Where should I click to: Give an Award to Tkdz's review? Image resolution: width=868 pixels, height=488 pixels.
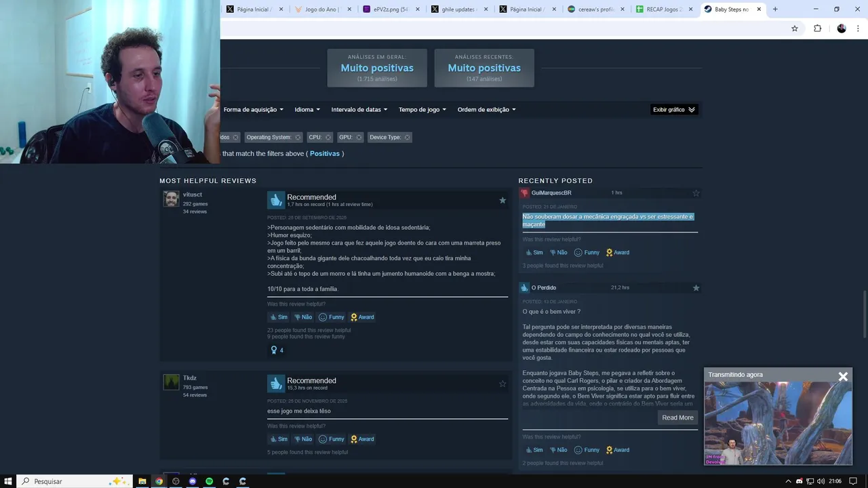[x=362, y=439]
